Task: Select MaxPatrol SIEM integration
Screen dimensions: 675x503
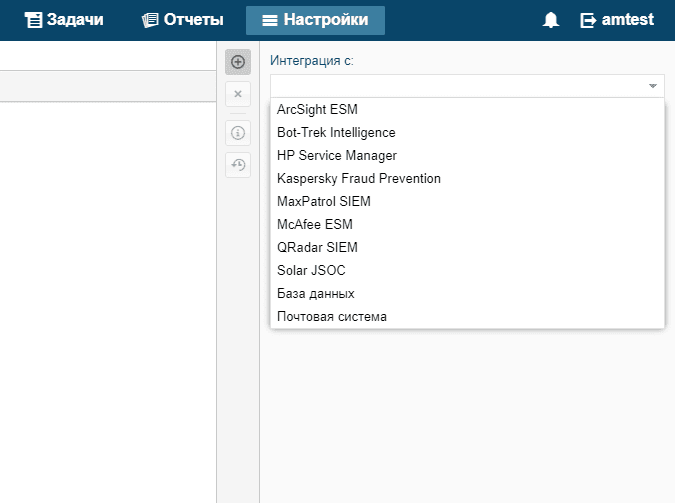Action: click(324, 201)
